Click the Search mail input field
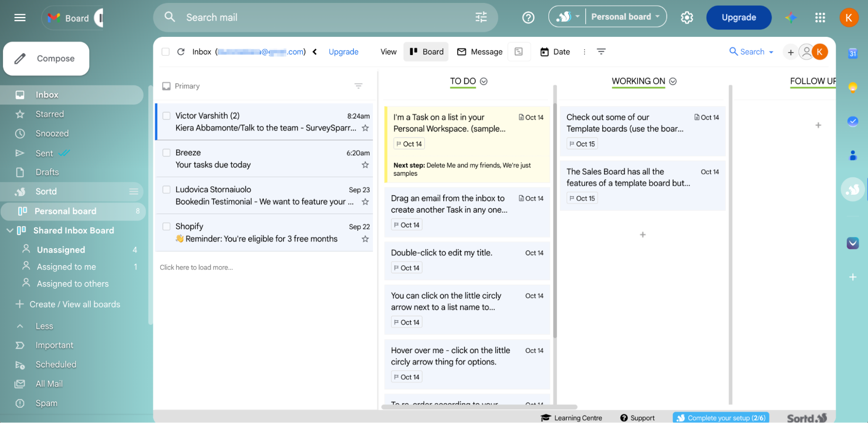Viewport: 868px width, 423px height. point(326,17)
